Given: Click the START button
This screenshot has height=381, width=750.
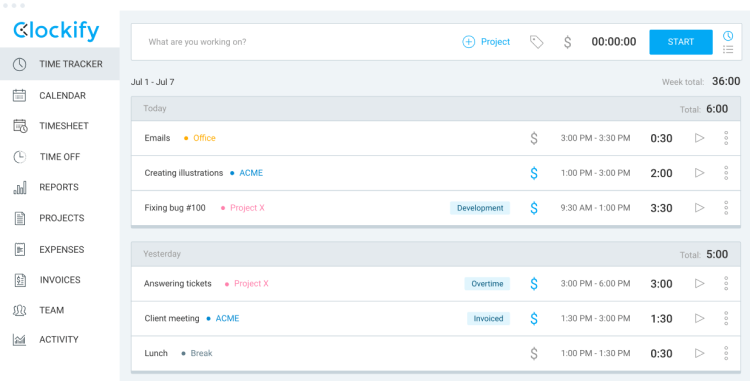Looking at the screenshot, I should [x=681, y=42].
